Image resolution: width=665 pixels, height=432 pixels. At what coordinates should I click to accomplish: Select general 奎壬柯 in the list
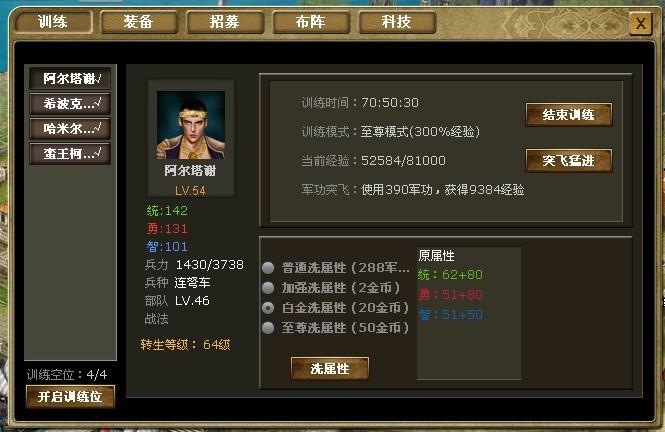(70, 153)
